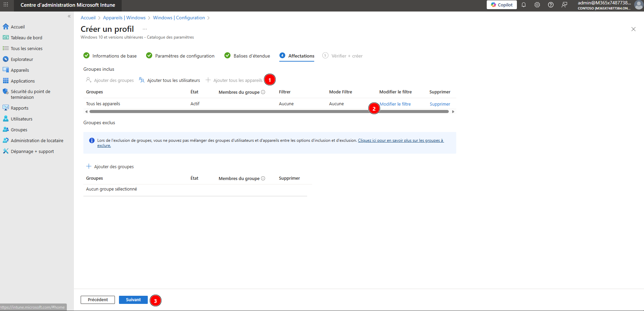This screenshot has width=644, height=311.
Task: Open the admin account avatar
Action: point(639,5)
